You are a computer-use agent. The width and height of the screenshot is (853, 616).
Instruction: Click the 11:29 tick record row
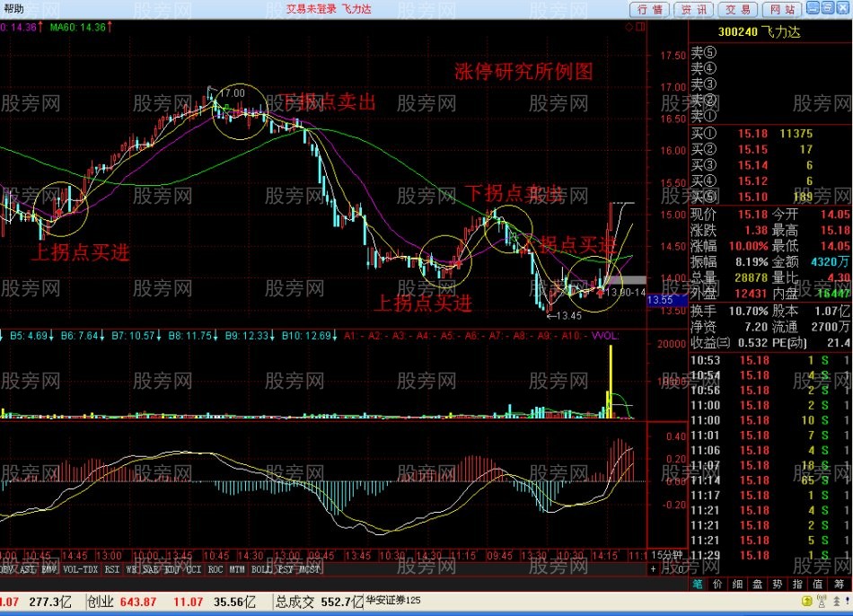click(770, 556)
